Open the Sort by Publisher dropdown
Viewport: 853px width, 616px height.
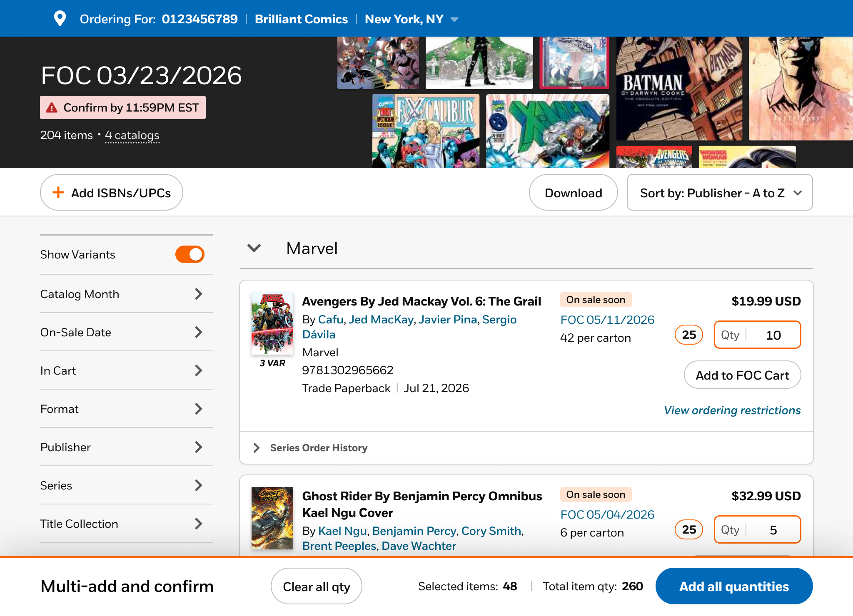pos(719,193)
